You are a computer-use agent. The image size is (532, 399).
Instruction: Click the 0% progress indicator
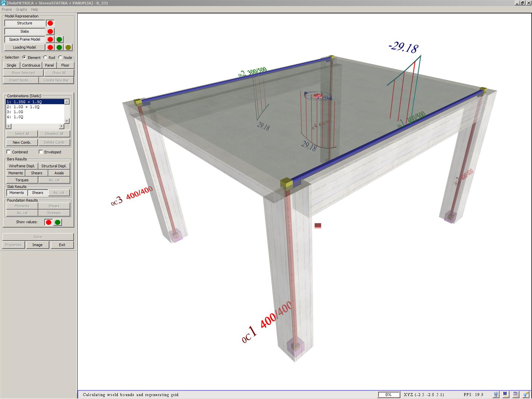click(x=388, y=395)
